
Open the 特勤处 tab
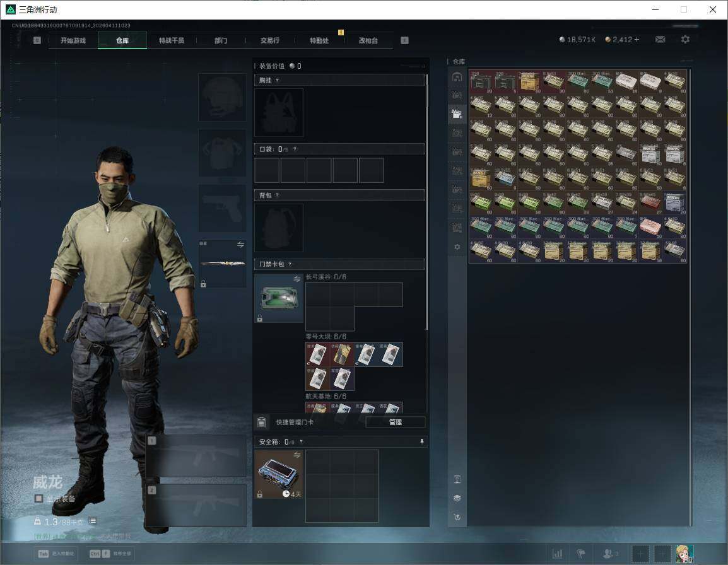[319, 40]
